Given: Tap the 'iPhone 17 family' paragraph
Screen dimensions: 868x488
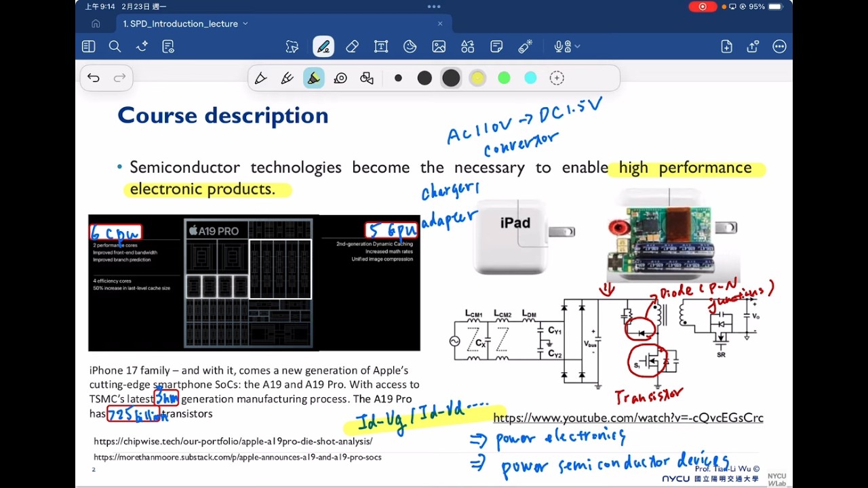Looking at the screenshot, I should (x=254, y=392).
